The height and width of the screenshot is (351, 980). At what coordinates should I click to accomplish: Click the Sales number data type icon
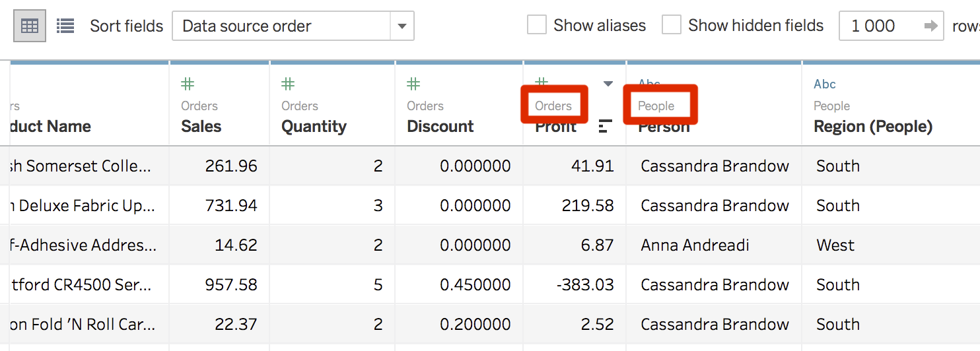coord(188,84)
